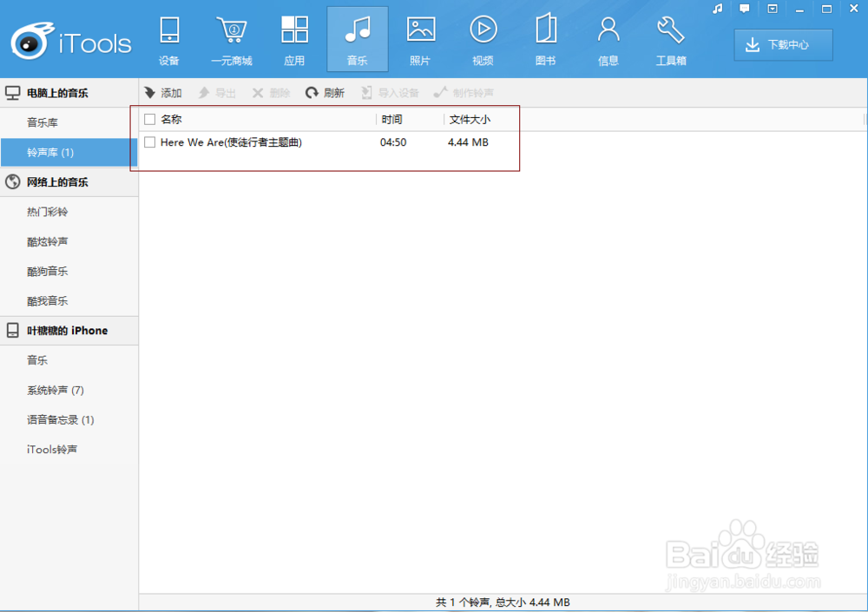Open the 一元商城 shopping cart tab
Screen dimensions: 868x612
[232, 40]
